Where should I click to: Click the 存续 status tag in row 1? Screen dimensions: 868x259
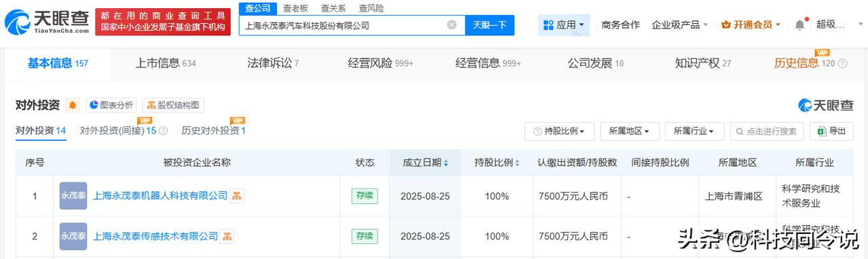365,196
